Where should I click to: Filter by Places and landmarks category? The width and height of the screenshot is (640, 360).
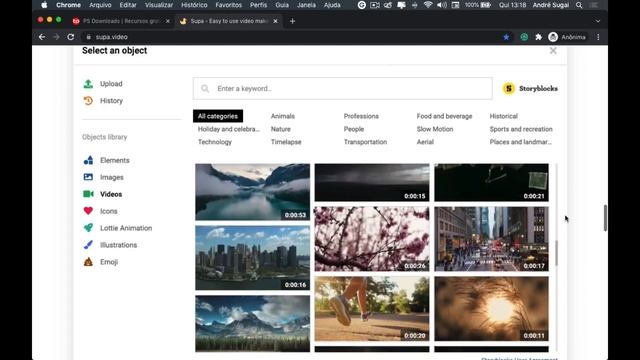click(x=520, y=142)
